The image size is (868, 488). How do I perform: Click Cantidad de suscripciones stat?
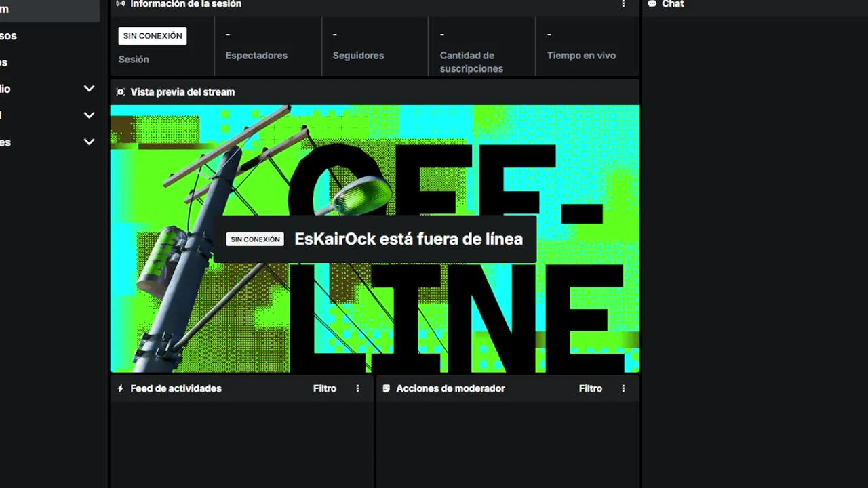[471, 62]
